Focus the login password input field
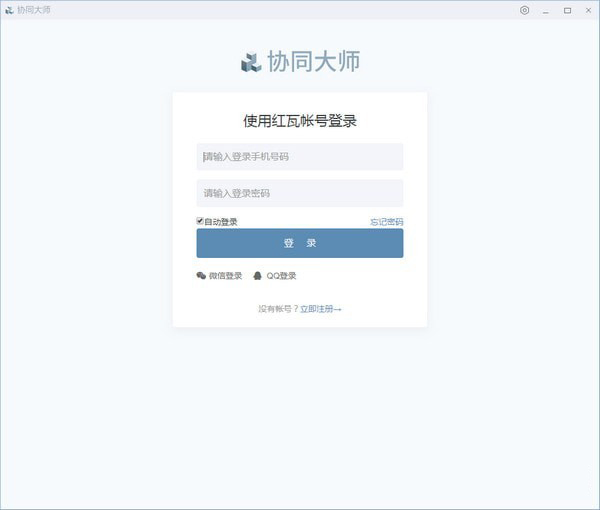The height and width of the screenshot is (510, 600). pos(300,193)
